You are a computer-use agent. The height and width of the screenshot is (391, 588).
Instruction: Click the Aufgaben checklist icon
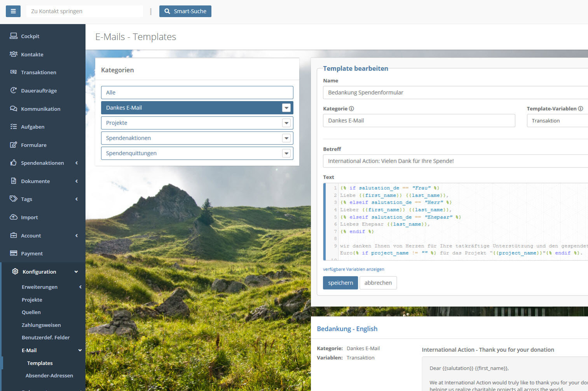pyautogui.click(x=14, y=127)
